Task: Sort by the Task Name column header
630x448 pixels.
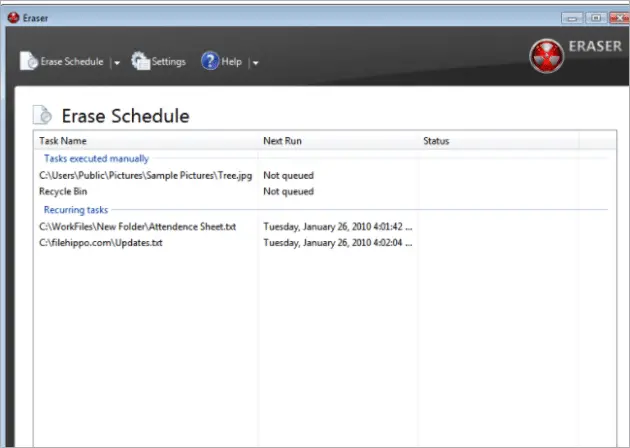Action: click(x=62, y=141)
